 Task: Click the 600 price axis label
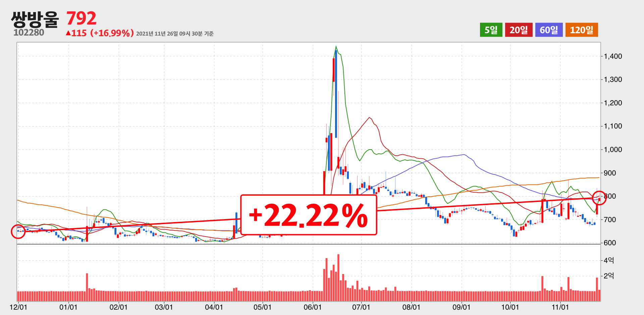coord(610,243)
